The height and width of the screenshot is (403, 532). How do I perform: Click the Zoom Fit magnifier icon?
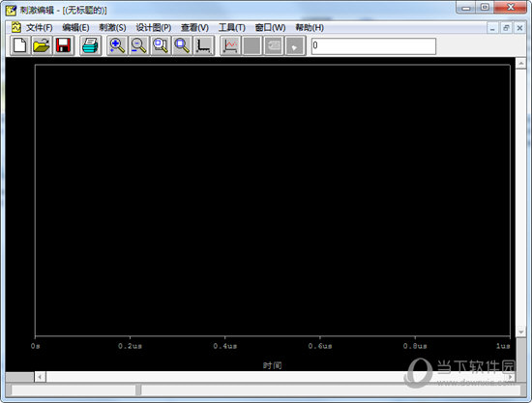[182, 45]
